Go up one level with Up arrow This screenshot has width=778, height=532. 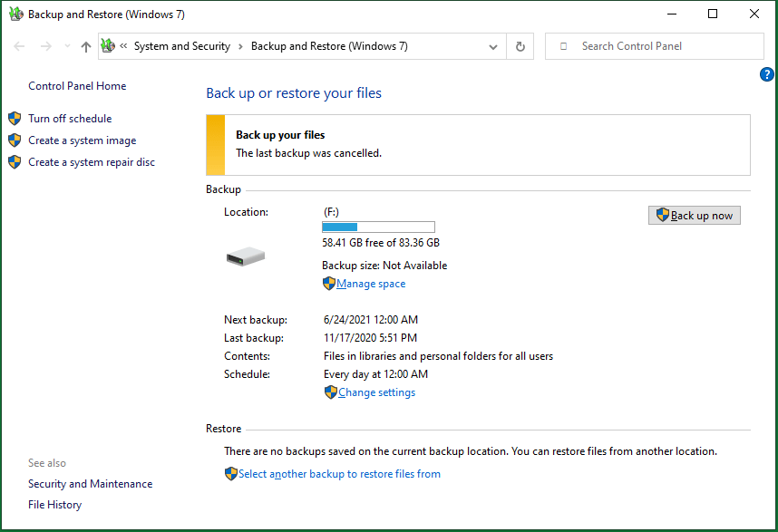pos(86,46)
